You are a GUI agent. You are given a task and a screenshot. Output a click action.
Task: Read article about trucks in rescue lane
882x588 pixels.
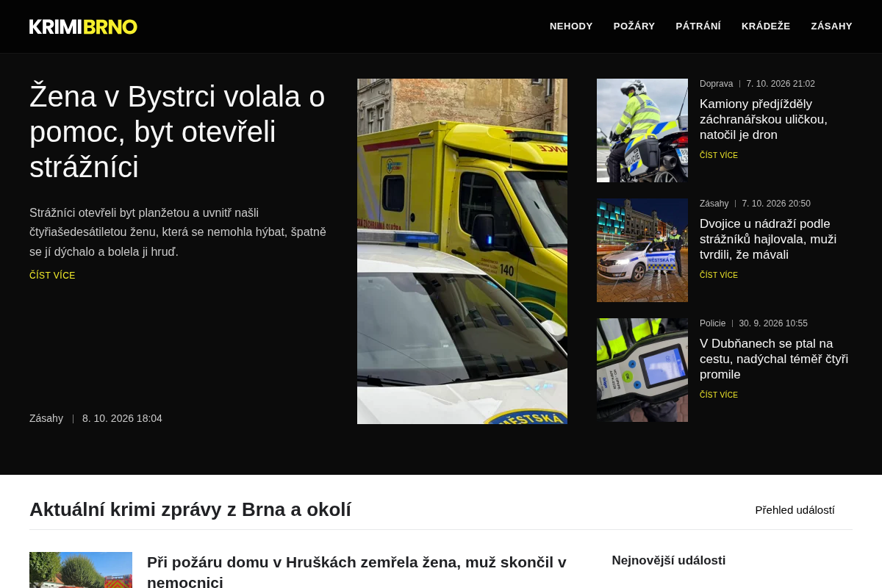[764, 119]
